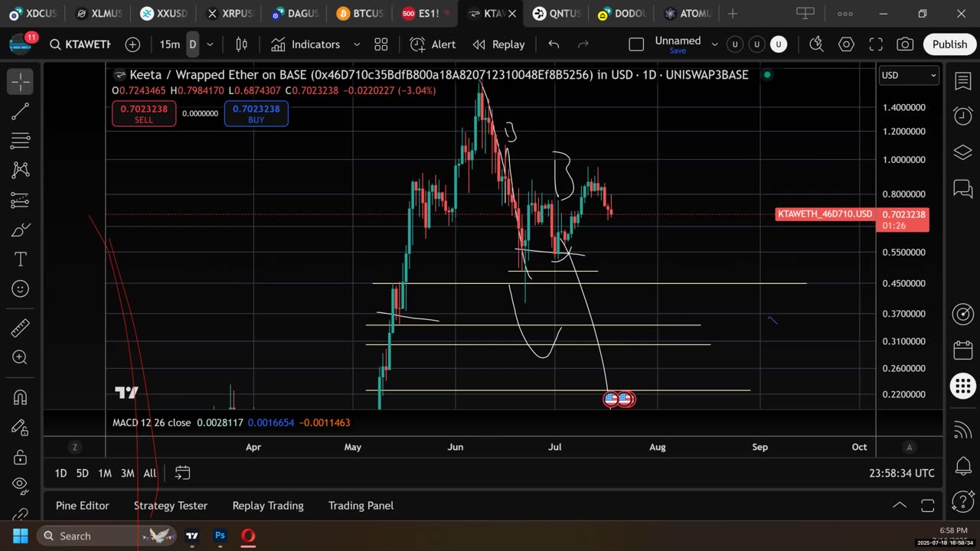This screenshot has height=551, width=980.
Task: Select the ruler measure tool
Action: point(20,328)
